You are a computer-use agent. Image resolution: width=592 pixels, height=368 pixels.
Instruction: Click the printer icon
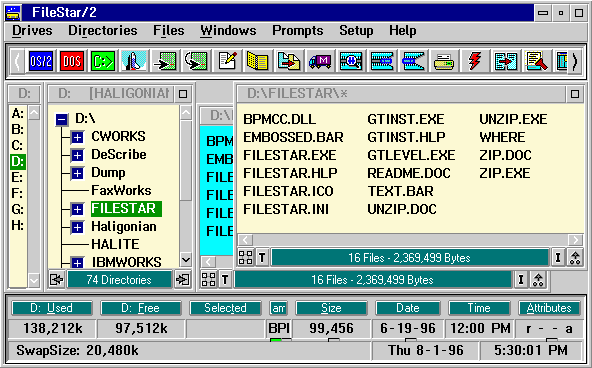tap(444, 61)
